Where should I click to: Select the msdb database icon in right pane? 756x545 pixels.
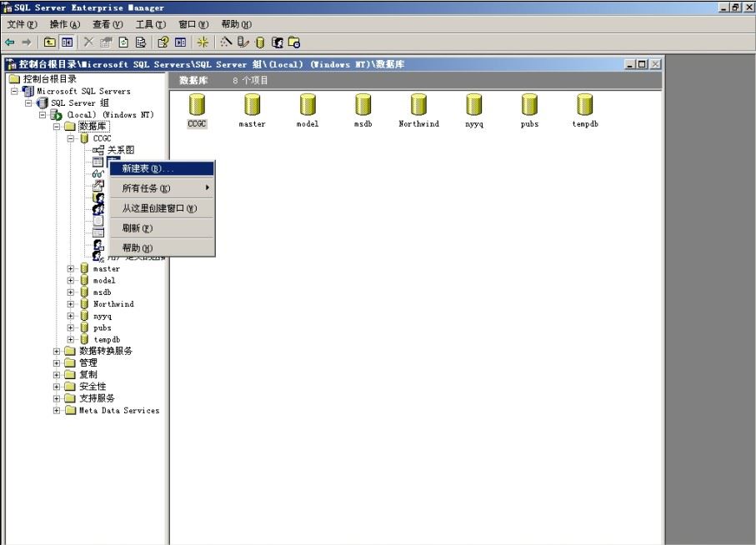(x=363, y=104)
